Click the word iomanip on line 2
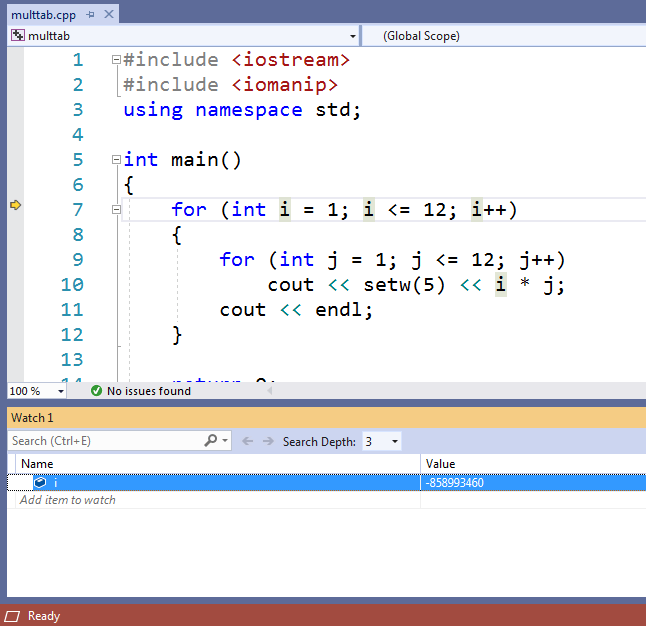This screenshot has width=646, height=626. click(x=285, y=85)
